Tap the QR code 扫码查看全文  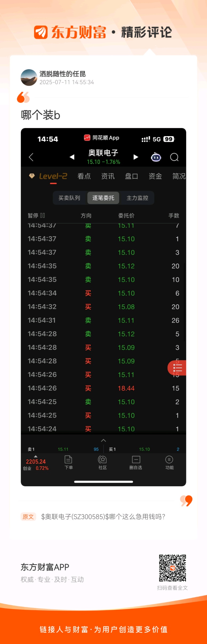click(173, 568)
